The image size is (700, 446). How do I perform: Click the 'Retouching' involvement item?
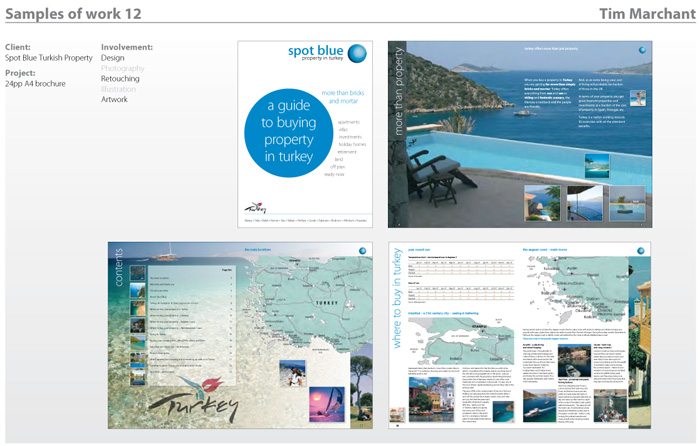pyautogui.click(x=120, y=79)
